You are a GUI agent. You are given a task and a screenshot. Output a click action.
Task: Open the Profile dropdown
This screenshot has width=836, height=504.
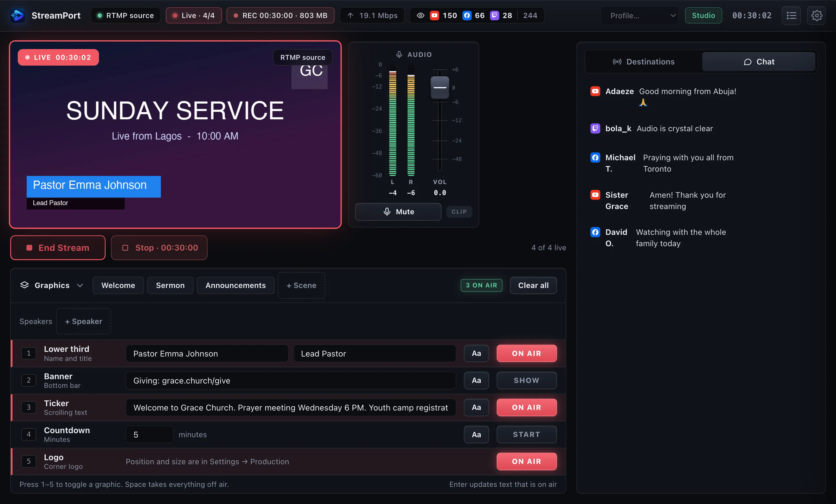coord(639,16)
